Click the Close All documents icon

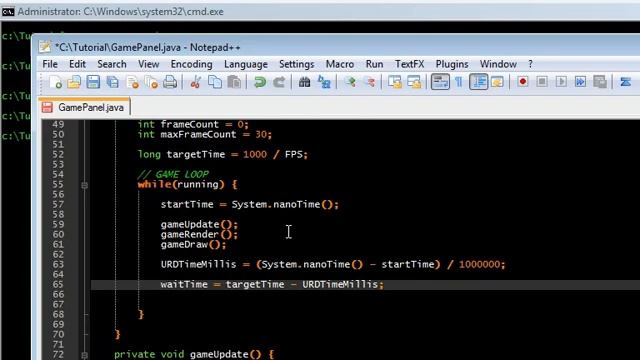pos(151,82)
